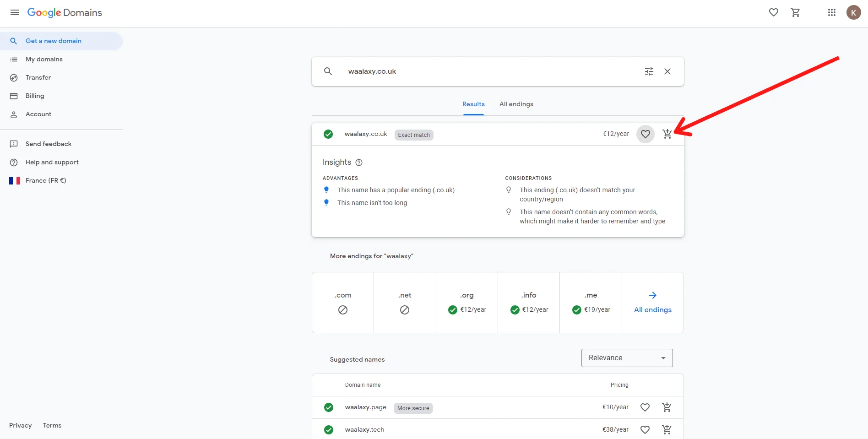This screenshot has width=868, height=439.
Task: Switch to the All endings tab
Action: pos(516,104)
